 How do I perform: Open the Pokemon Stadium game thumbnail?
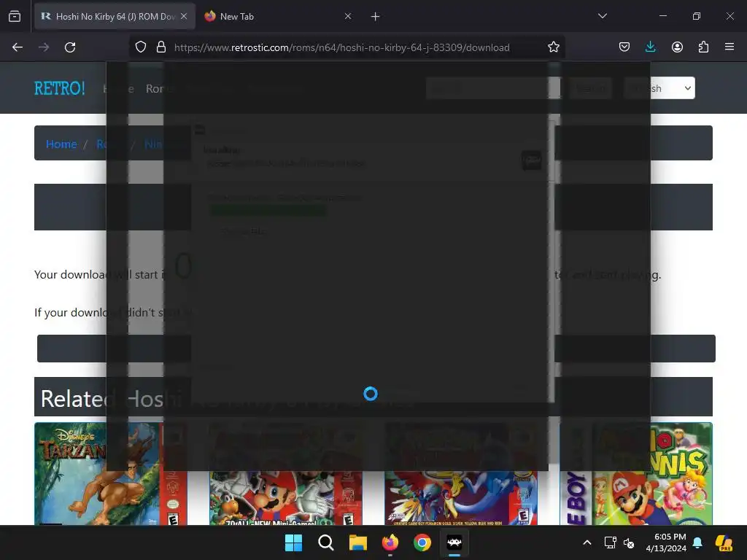pyautogui.click(x=461, y=474)
